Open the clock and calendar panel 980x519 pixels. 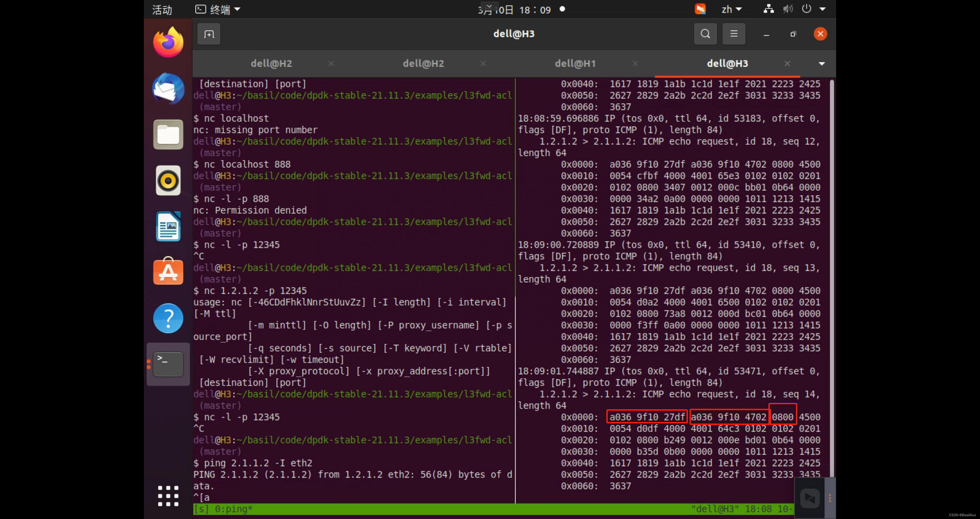[x=514, y=9]
